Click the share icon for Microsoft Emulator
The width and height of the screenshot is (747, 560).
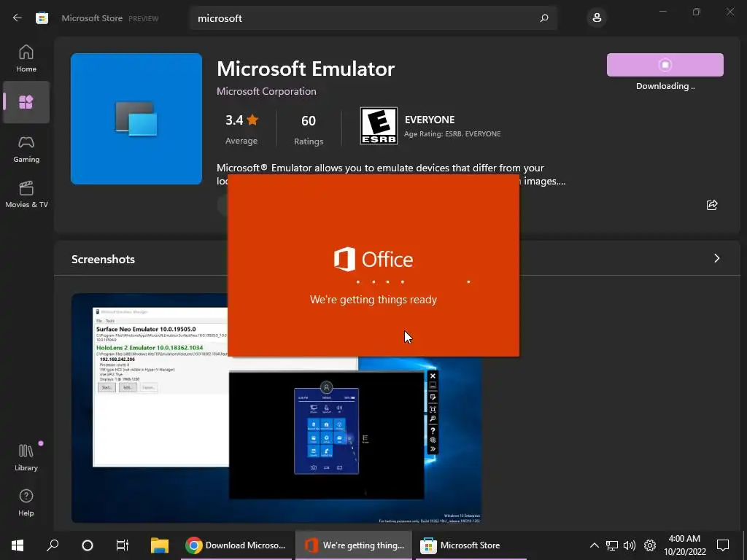click(712, 205)
